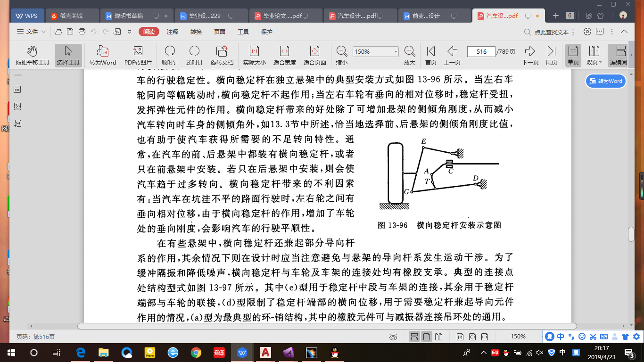644x362 pixels.
Task: Open the 150% zoom level dropdown
Action: click(395, 52)
